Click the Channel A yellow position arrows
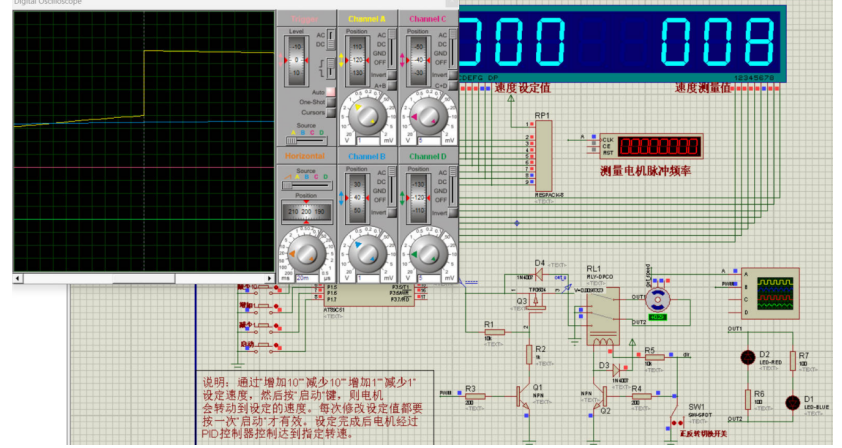Viewport: 842px width, 448px height. 341,60
